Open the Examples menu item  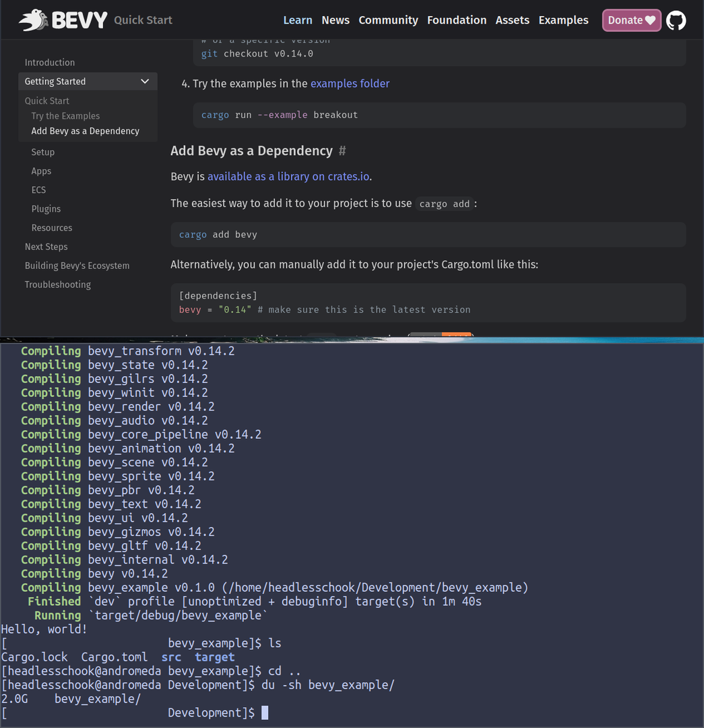[x=563, y=20]
